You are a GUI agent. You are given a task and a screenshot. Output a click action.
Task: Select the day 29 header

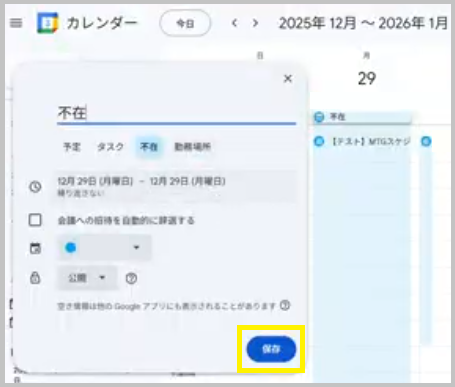point(367,79)
